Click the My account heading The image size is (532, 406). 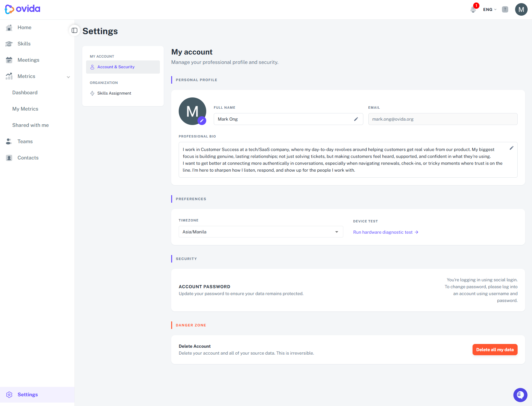tap(192, 52)
